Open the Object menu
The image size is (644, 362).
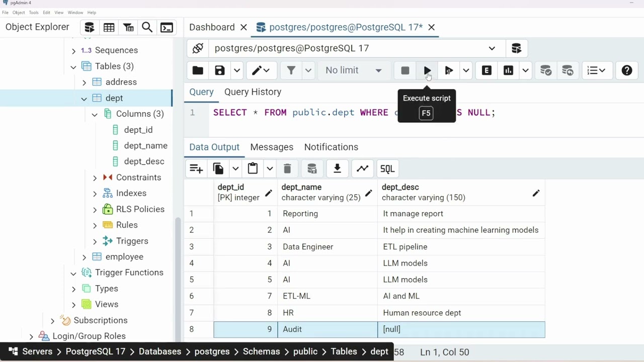(19, 13)
